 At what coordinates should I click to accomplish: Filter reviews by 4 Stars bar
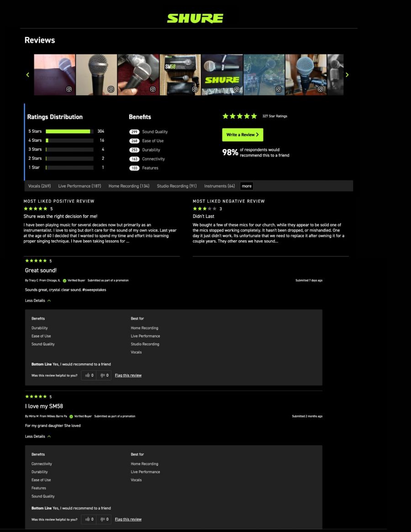(69, 141)
